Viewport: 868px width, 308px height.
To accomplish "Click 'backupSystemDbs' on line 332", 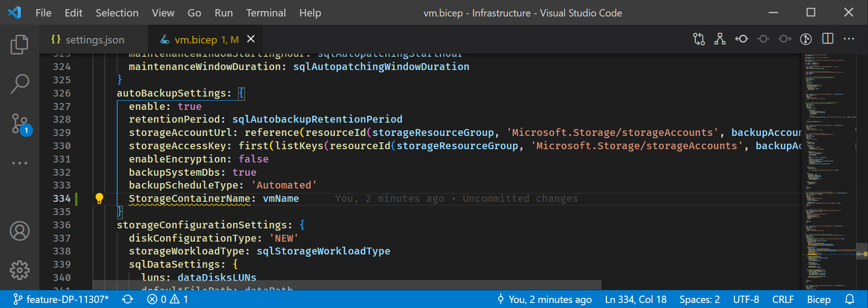I will tap(174, 173).
